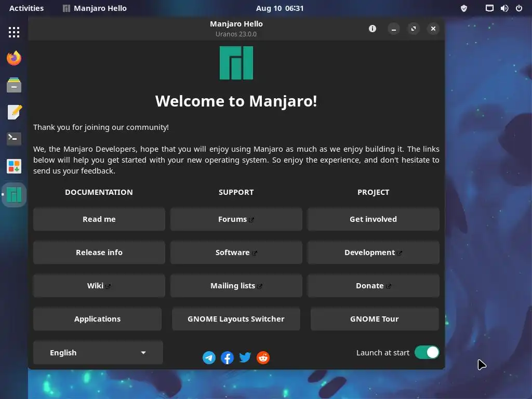
Task: Close the Manjaro Hello window
Action: pyautogui.click(x=433, y=29)
